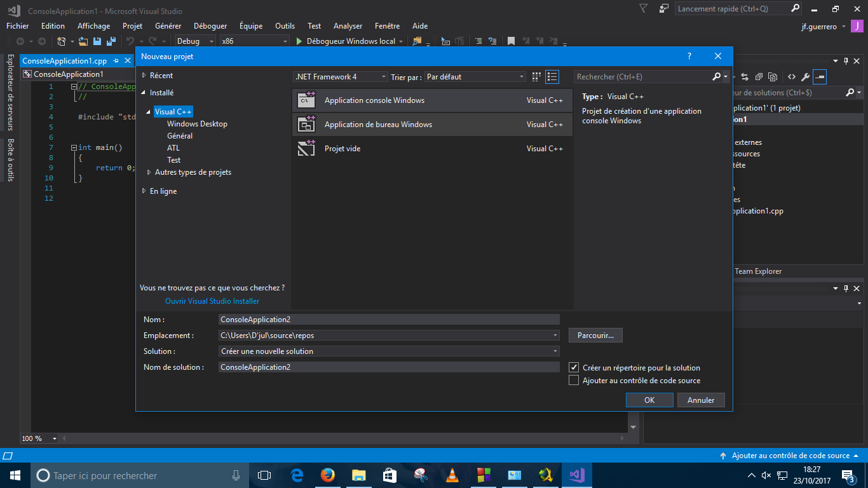
Task: Open the Déboguer menu
Action: 210,26
